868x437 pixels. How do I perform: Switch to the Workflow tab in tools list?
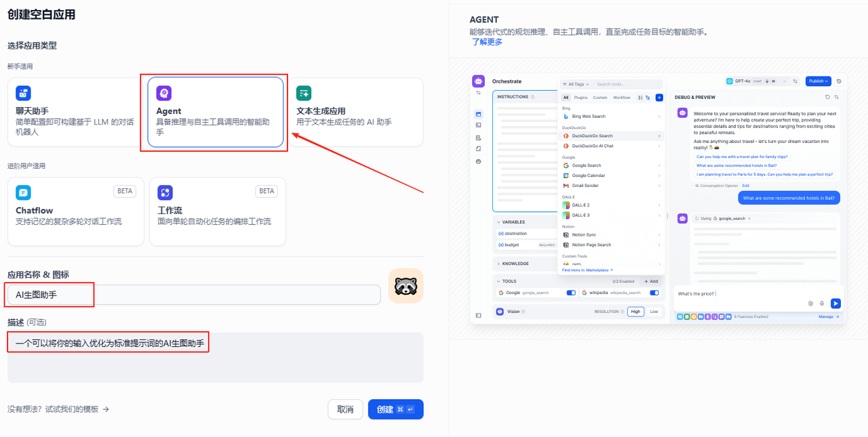(x=621, y=98)
